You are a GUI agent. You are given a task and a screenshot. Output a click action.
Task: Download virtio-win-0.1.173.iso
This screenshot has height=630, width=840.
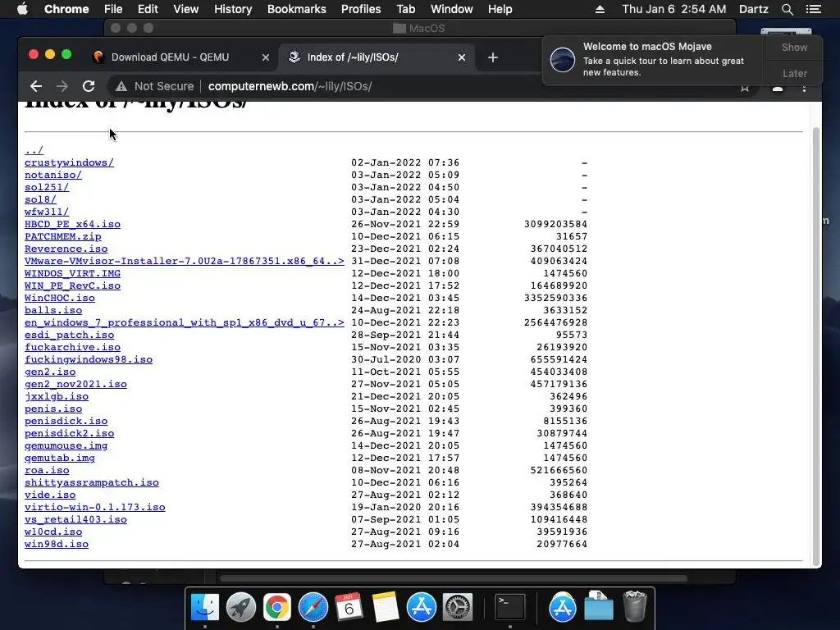point(95,507)
